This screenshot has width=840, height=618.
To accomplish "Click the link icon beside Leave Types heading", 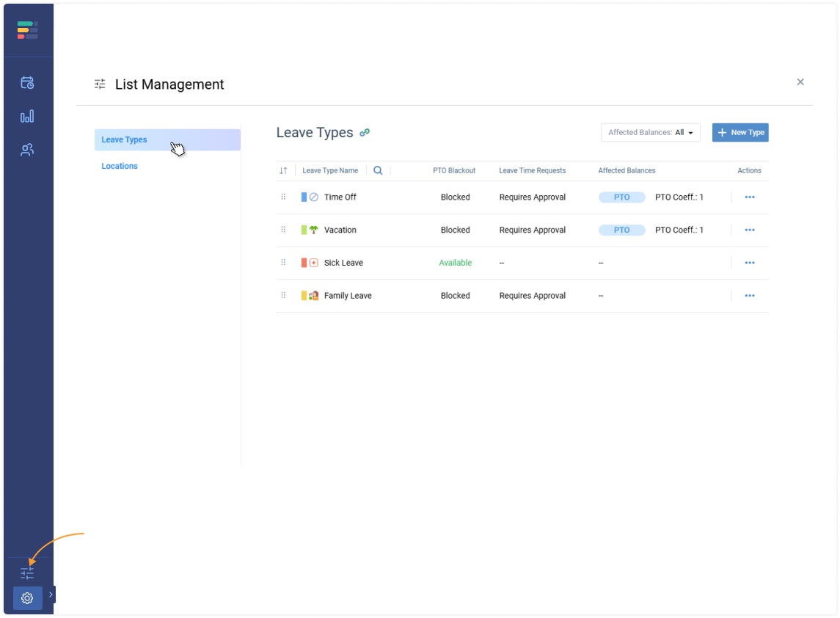I will (365, 133).
